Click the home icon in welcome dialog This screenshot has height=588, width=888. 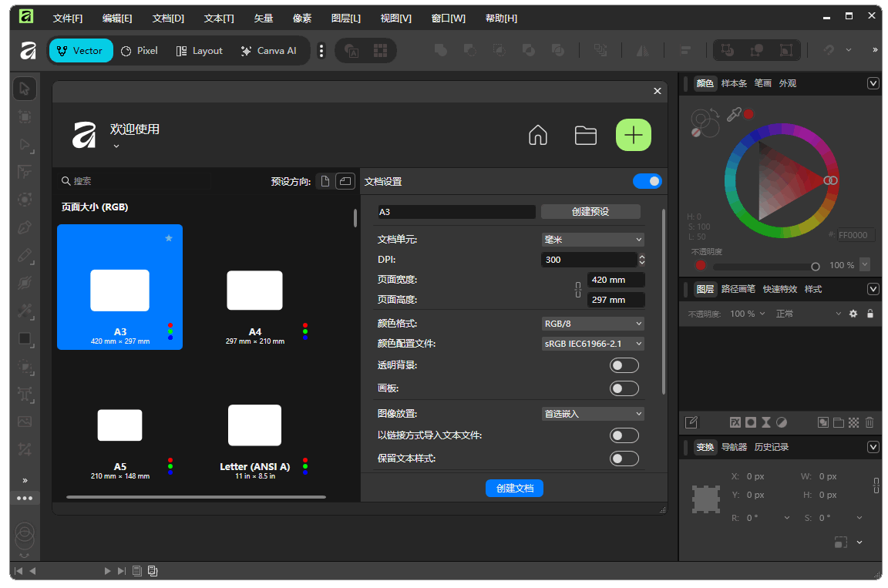537,136
